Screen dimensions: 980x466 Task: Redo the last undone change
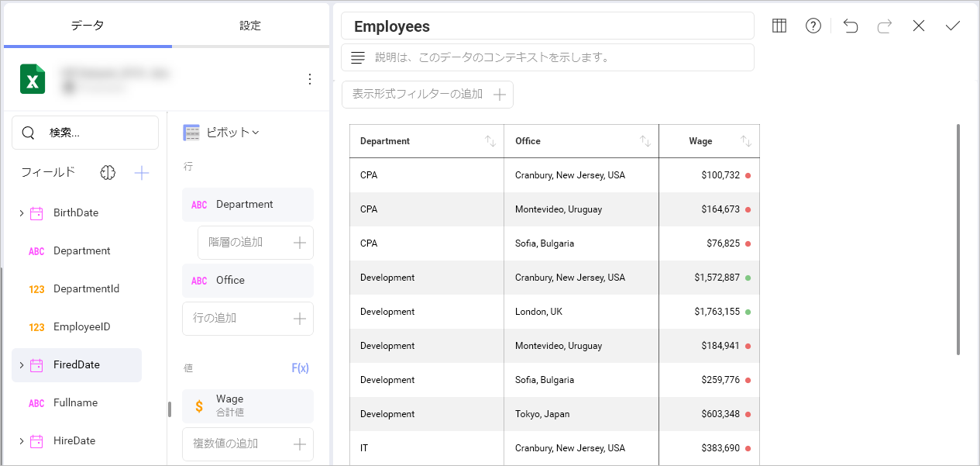click(x=885, y=26)
